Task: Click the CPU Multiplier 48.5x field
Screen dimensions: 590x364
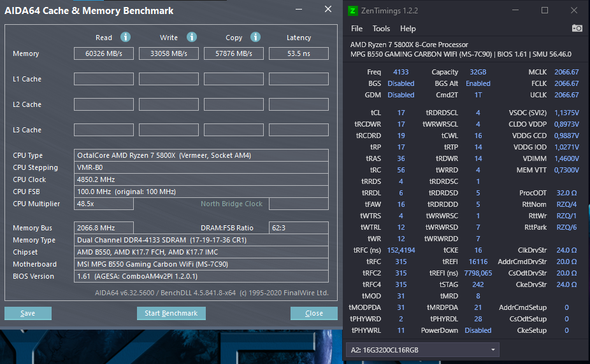Action: (104, 204)
